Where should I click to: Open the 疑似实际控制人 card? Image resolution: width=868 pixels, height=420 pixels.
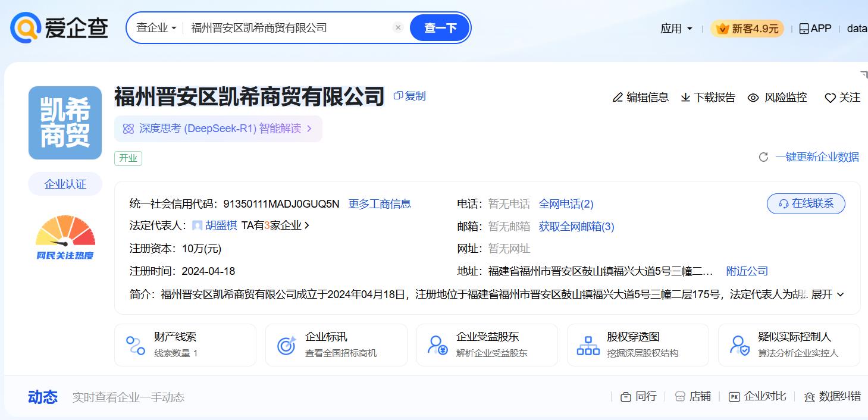click(x=789, y=344)
